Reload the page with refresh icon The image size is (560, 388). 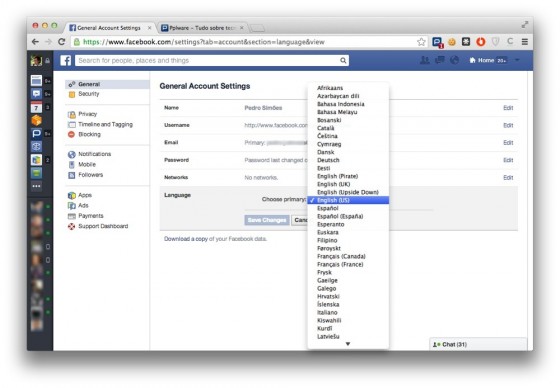(x=61, y=42)
